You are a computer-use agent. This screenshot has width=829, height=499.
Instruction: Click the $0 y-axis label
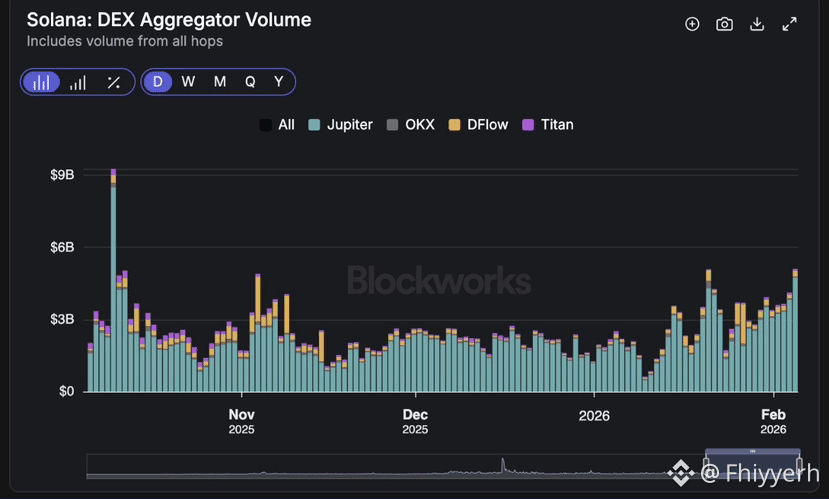point(67,392)
